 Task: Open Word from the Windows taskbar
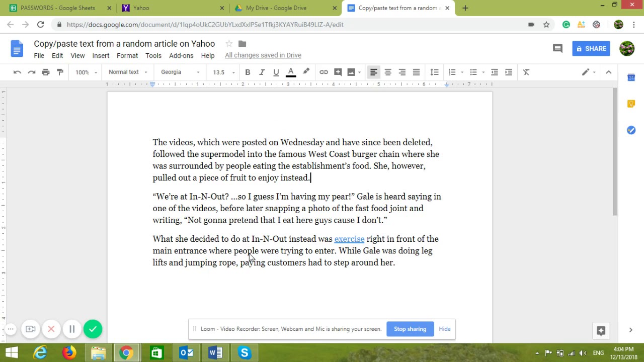click(x=215, y=353)
